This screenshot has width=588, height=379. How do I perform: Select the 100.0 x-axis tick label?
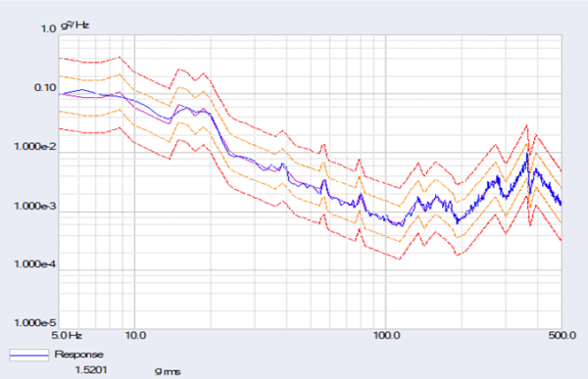coord(386,335)
